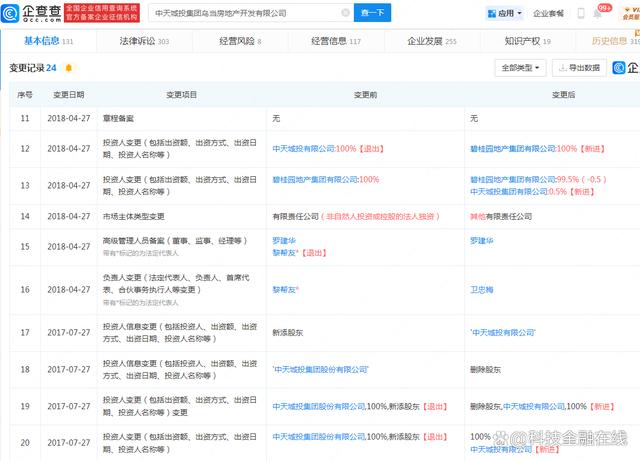Switch to the 经营风险 tab
The image size is (640, 461).
(240, 41)
